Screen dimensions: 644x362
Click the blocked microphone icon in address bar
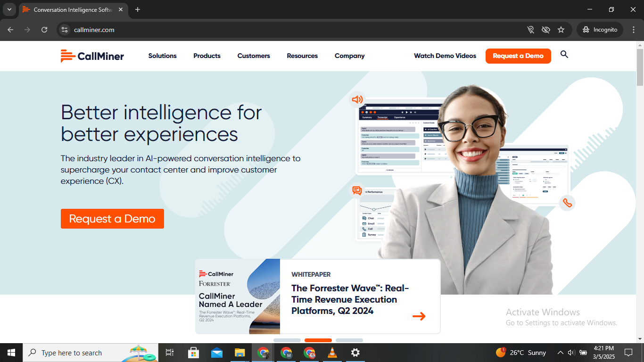531,30
